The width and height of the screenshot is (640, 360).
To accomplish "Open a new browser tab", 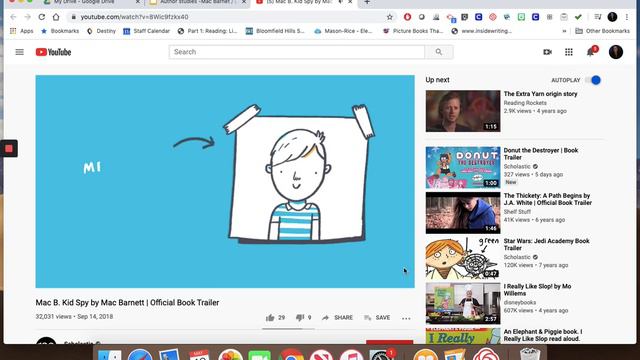I will [367, 2].
